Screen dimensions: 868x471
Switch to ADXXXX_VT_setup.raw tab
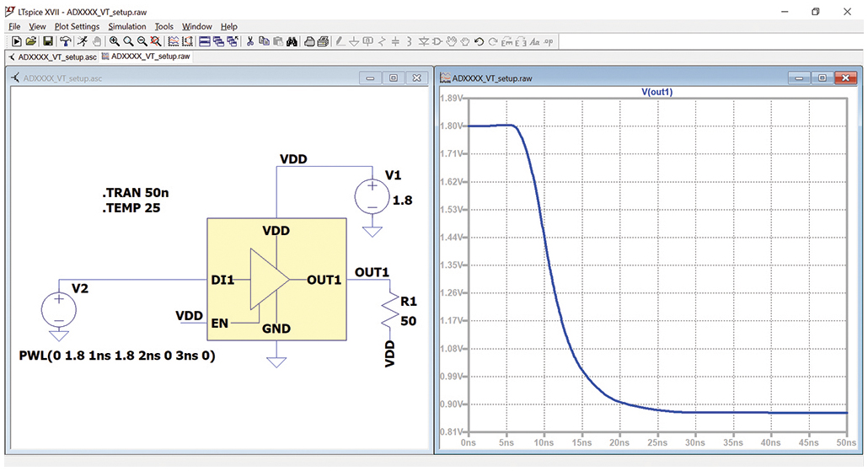coord(146,56)
